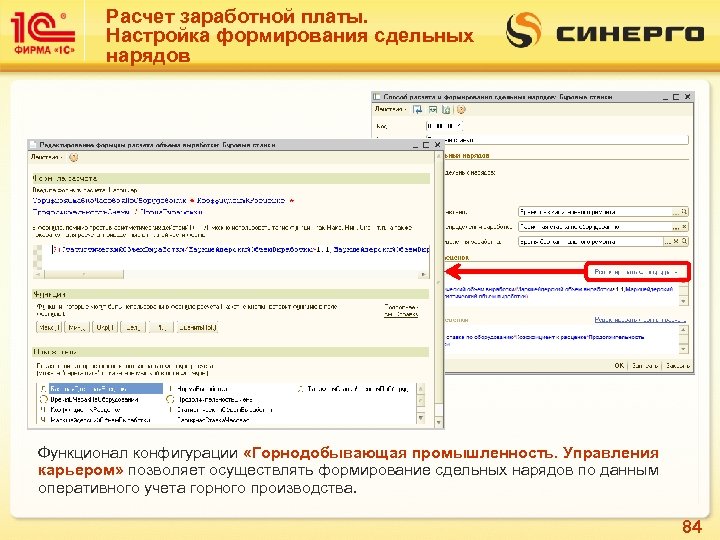
Task: Select the highlighted first indicator in the list
Action: click(x=106, y=389)
